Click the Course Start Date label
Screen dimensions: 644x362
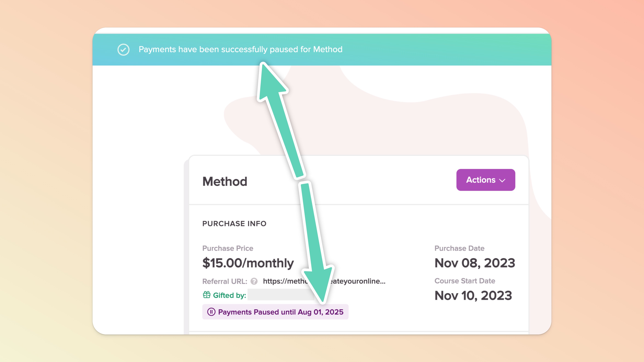point(465,281)
